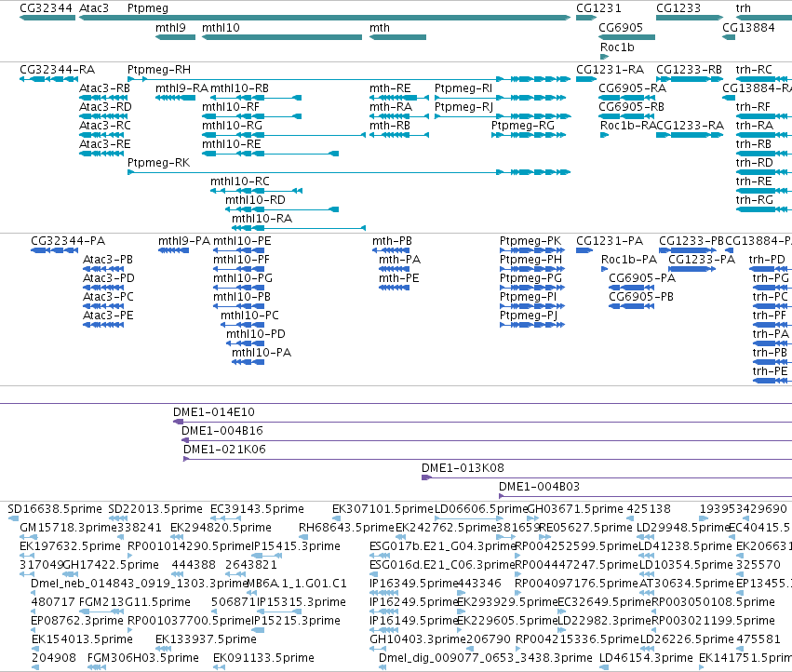Click protein CG1231-PA
This screenshot has height=672, width=792.
tap(610, 240)
